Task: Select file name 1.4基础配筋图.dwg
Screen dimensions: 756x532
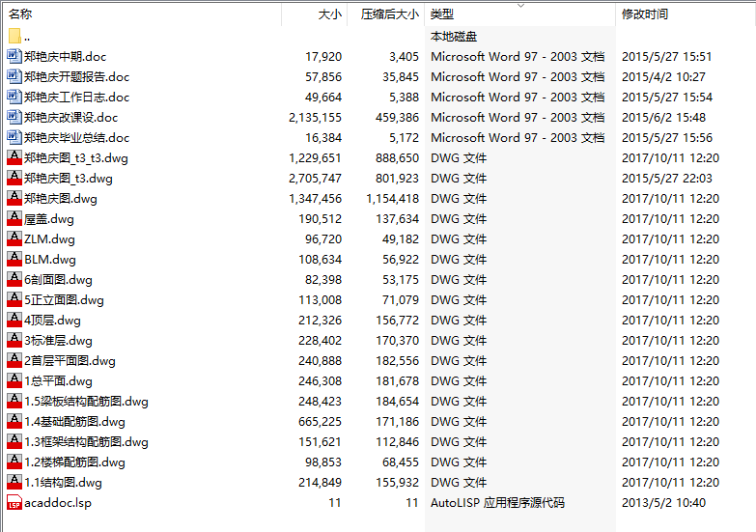Action: click(x=74, y=422)
